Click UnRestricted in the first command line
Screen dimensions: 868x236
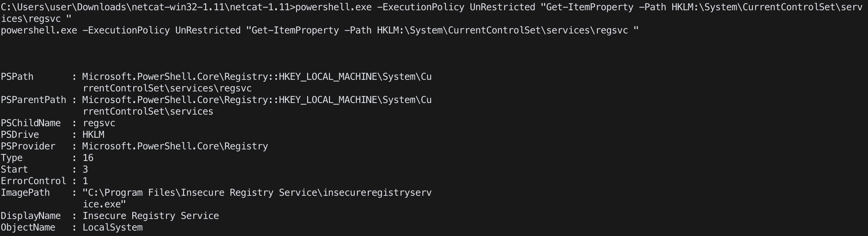(x=503, y=7)
